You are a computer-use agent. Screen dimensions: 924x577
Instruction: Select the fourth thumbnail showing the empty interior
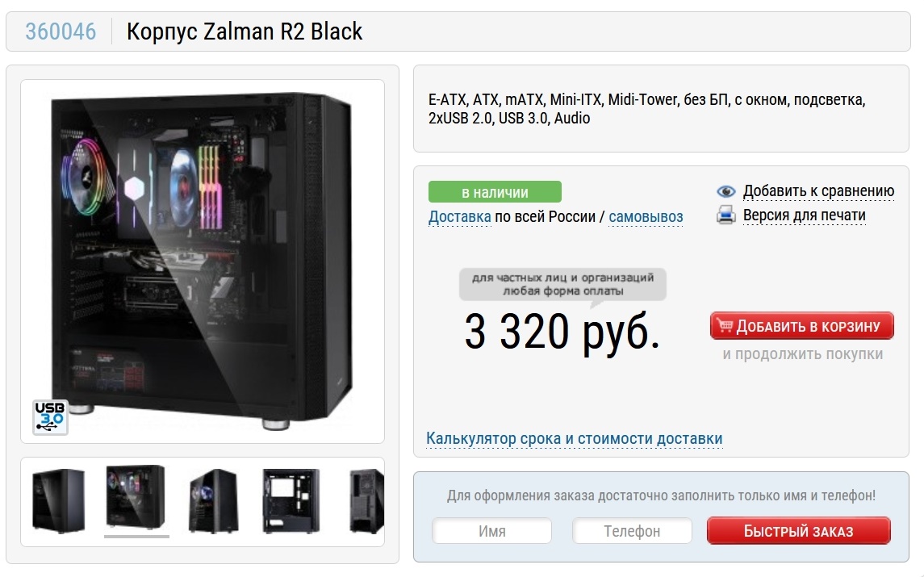coord(291,501)
